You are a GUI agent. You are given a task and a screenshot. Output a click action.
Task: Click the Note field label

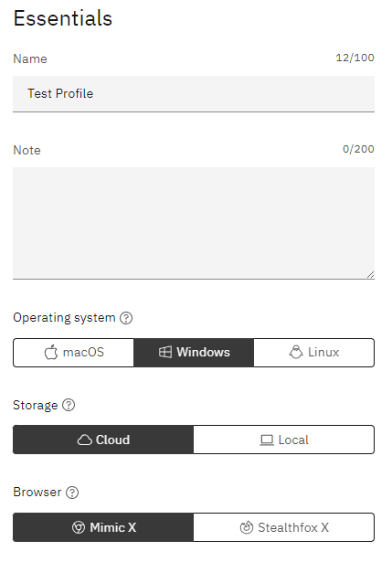pyautogui.click(x=26, y=150)
